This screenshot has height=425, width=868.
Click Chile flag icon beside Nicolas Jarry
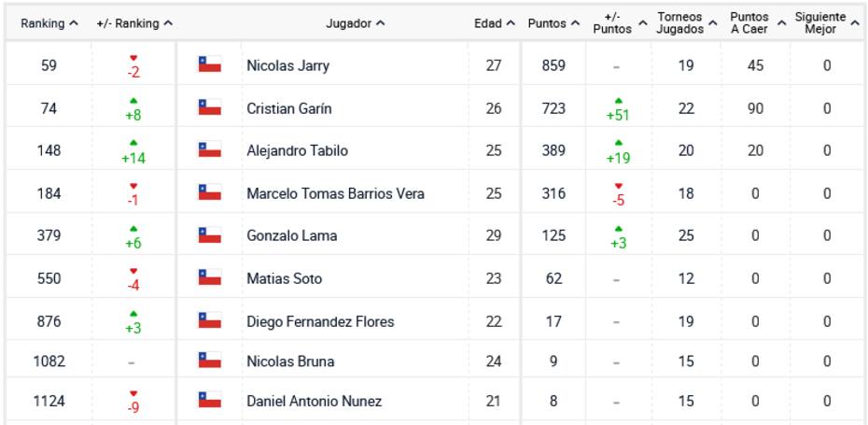point(209,65)
